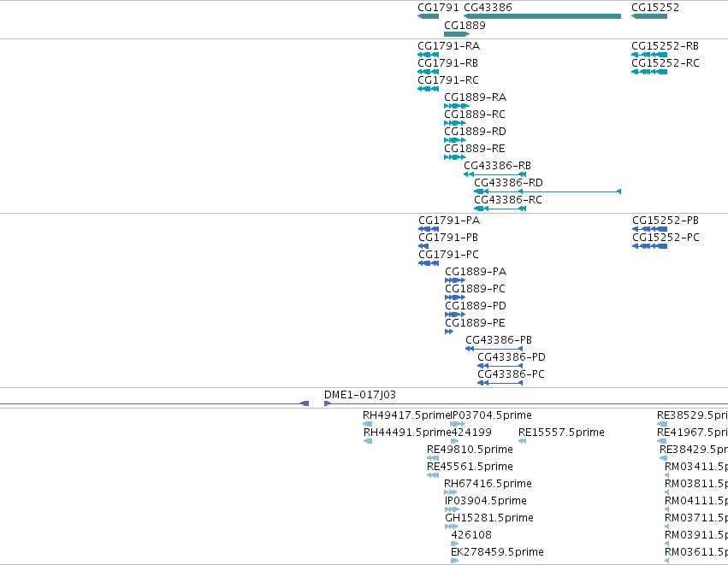Click EST RE49810.5prime
This screenshot has width=728, height=565.
click(470, 450)
